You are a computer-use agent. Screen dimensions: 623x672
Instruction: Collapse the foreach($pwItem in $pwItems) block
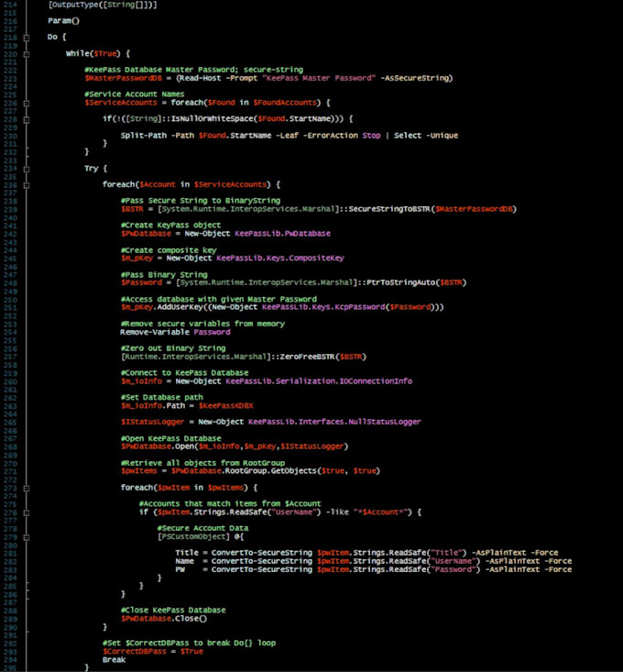point(27,488)
